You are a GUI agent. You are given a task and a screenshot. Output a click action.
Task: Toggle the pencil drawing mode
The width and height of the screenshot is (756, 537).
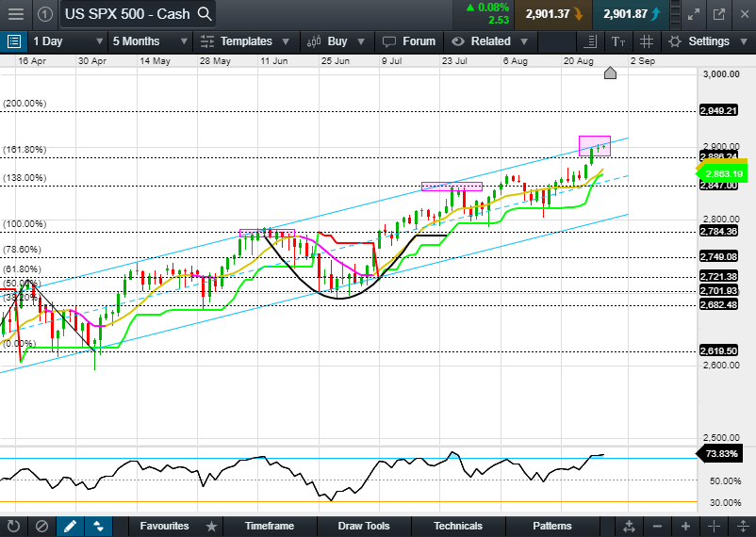(71, 526)
